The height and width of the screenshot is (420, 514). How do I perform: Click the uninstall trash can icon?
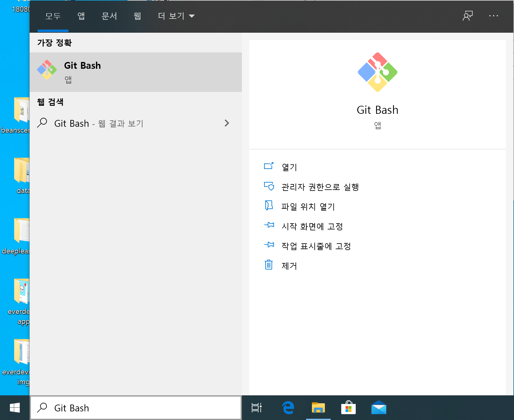point(269,265)
